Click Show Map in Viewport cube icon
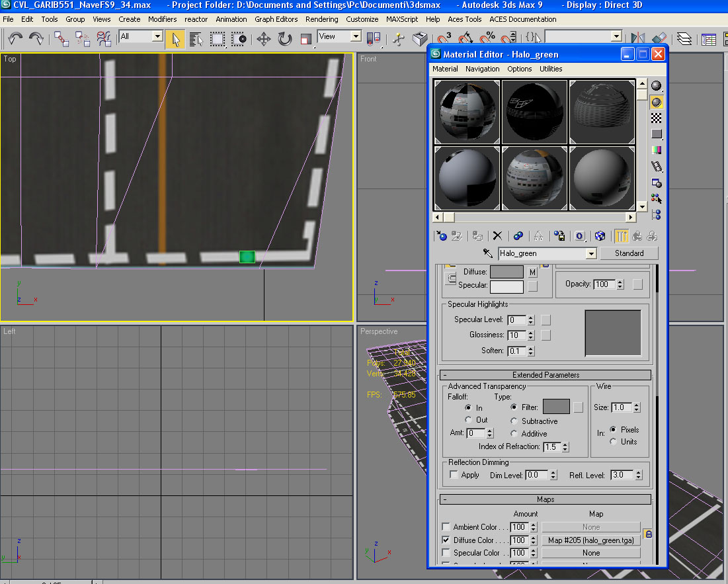Screen dimensions: 728x584 (600, 236)
